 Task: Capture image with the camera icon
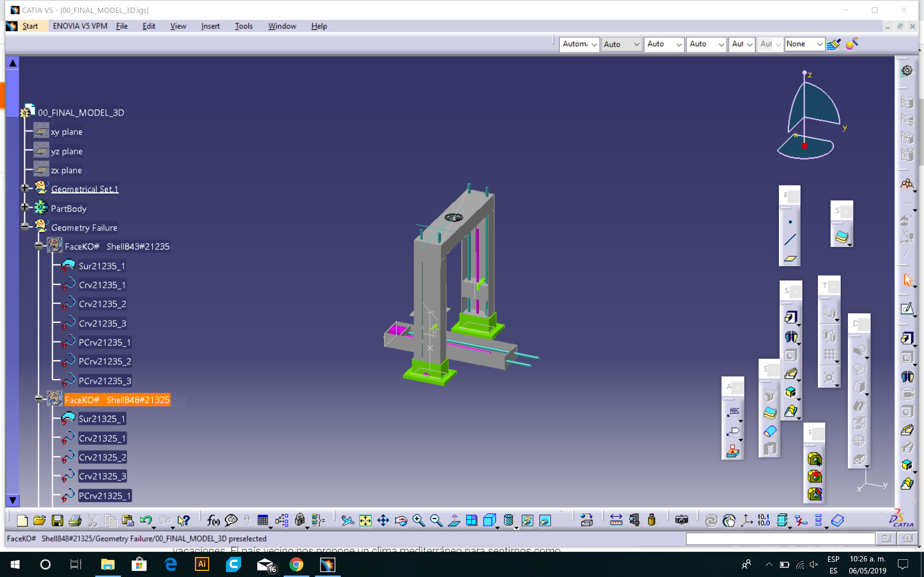tap(681, 520)
